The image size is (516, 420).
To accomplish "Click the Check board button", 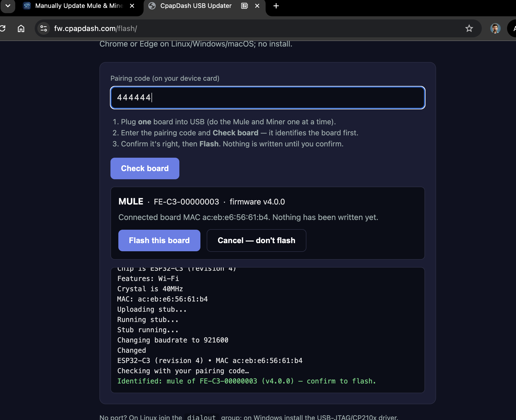I will (x=145, y=168).
